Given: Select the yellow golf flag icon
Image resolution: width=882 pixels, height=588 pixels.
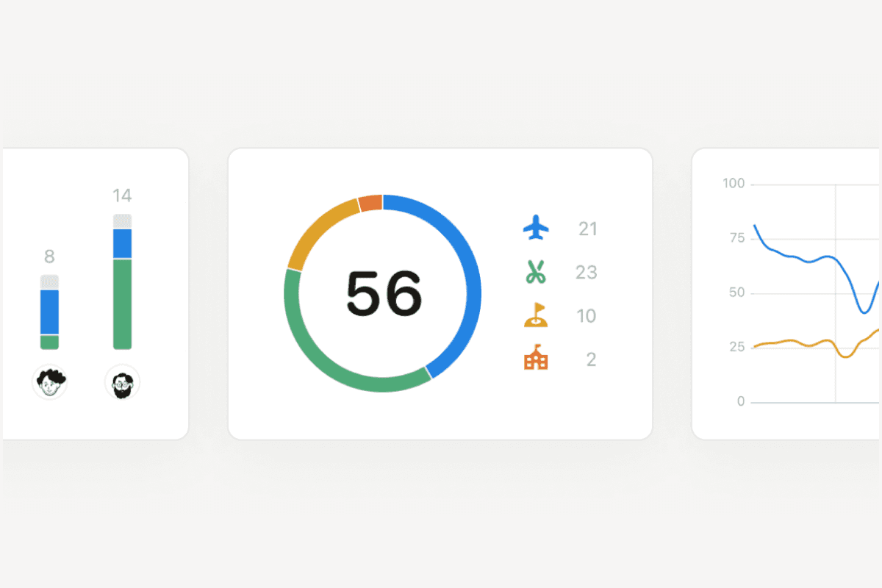Looking at the screenshot, I should 535,315.
